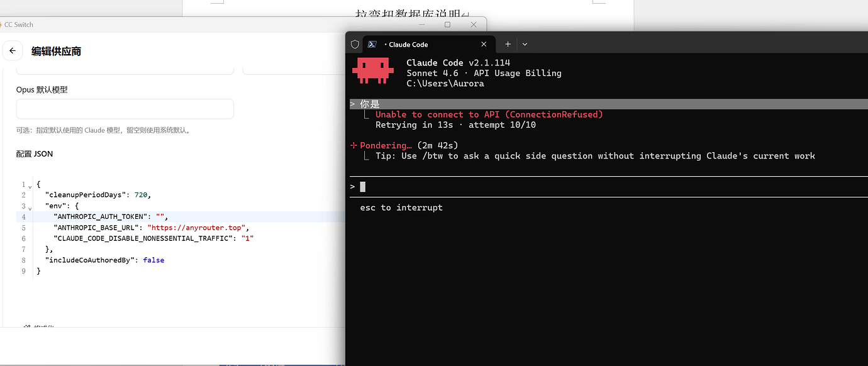Click the /btw tip line in terminal
The height and width of the screenshot is (366, 868).
(x=595, y=156)
